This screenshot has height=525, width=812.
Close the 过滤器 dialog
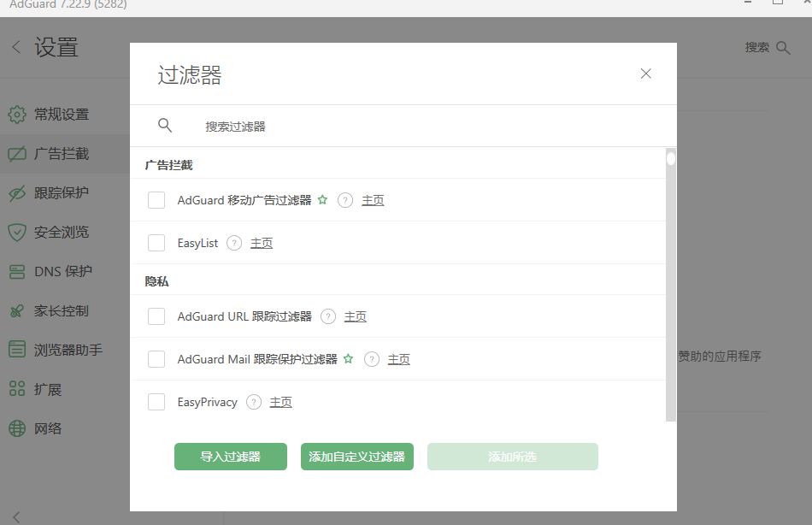pos(646,74)
